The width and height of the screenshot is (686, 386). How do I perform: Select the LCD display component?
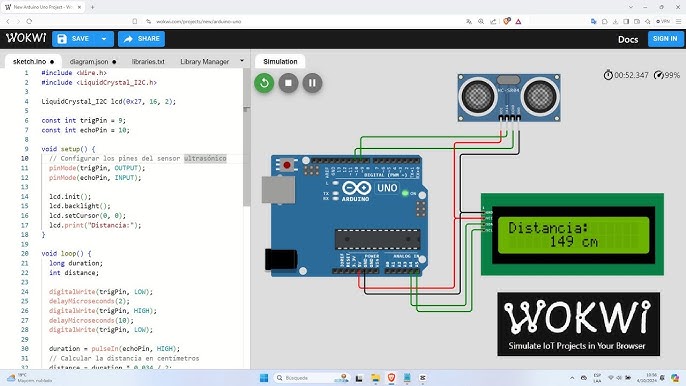[x=572, y=234]
